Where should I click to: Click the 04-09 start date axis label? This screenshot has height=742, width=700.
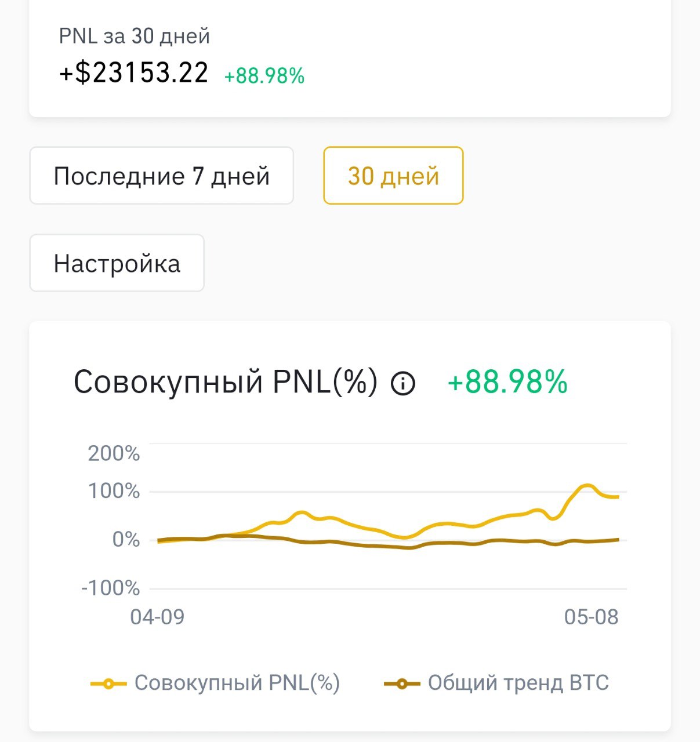[x=157, y=617]
